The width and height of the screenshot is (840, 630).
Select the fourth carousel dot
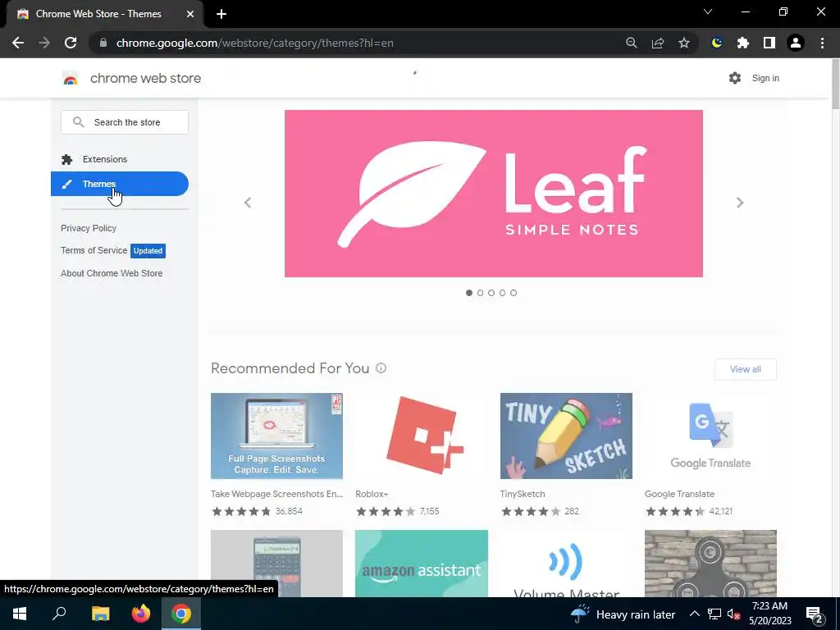click(x=503, y=293)
